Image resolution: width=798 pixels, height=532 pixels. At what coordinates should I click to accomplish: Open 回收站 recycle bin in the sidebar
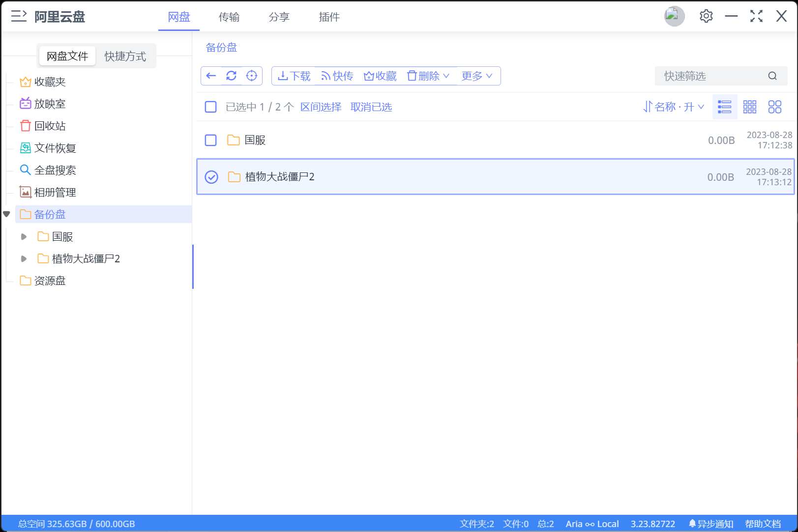click(x=43, y=126)
